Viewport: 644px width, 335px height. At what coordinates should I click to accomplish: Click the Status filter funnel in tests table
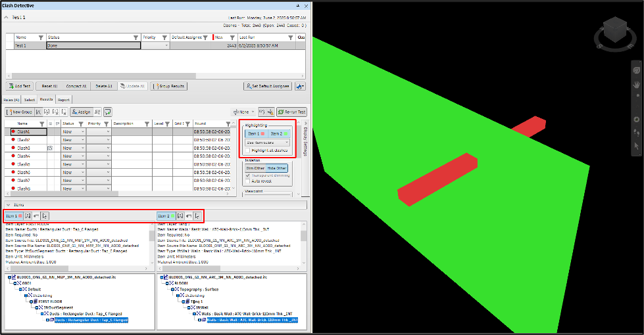[136, 37]
